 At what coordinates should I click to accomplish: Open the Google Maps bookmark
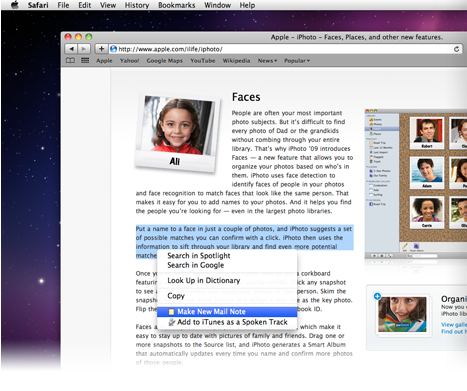pyautogui.click(x=165, y=61)
